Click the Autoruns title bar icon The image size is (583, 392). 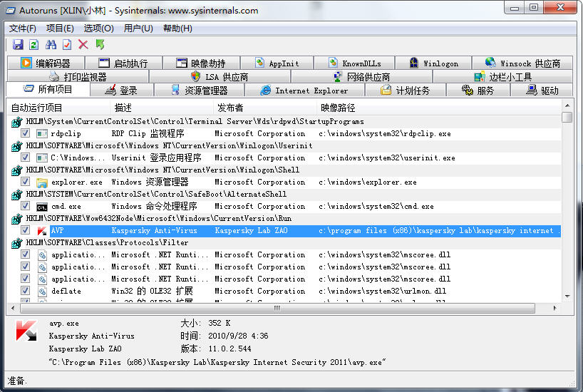(x=11, y=11)
